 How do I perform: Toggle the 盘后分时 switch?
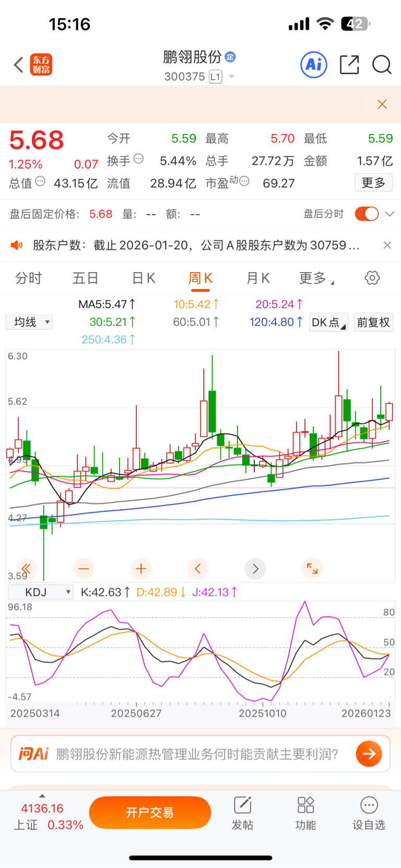point(367,214)
